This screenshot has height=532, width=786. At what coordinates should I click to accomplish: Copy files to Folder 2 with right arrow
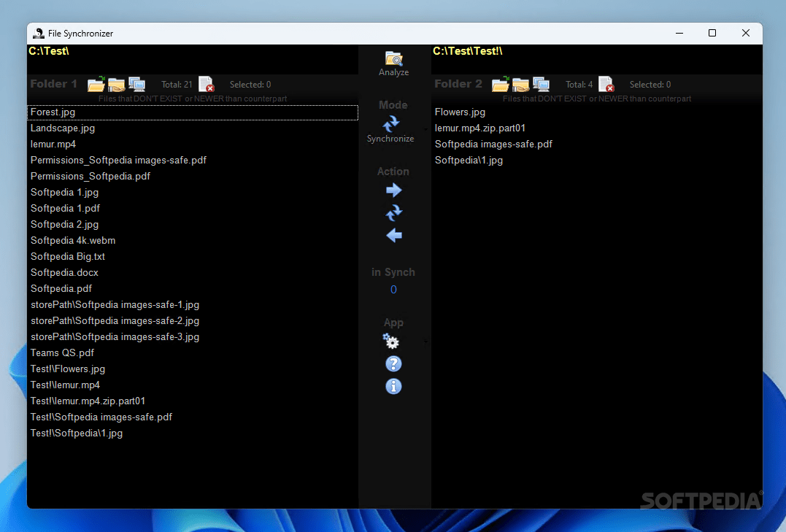tap(394, 190)
